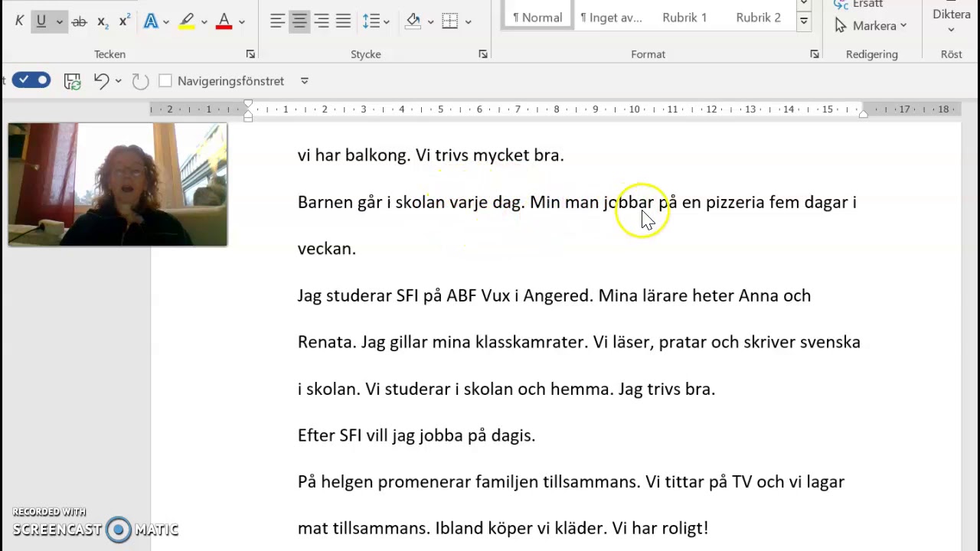Click the word 'balkong' in document

377,155
